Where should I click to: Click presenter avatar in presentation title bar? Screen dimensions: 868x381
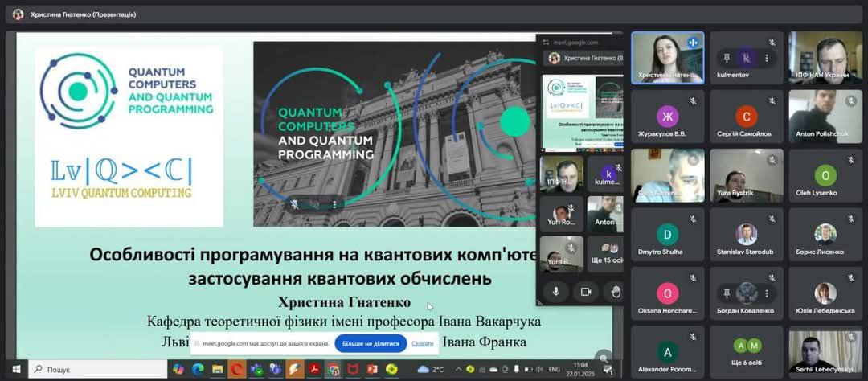point(18,14)
